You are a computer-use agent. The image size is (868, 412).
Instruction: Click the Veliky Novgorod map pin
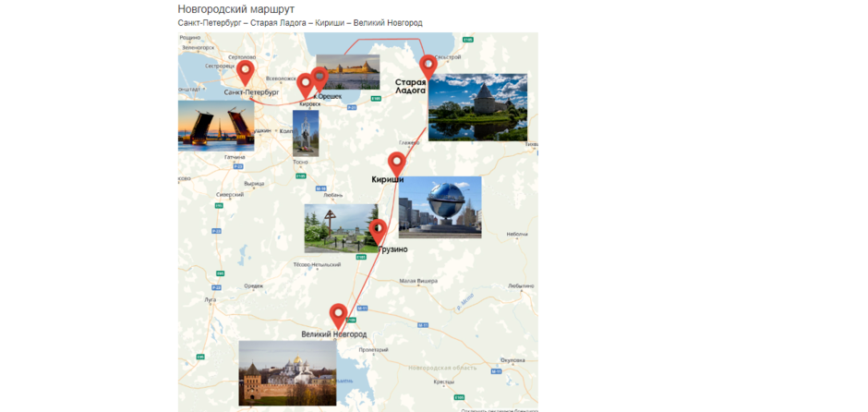pos(338,317)
